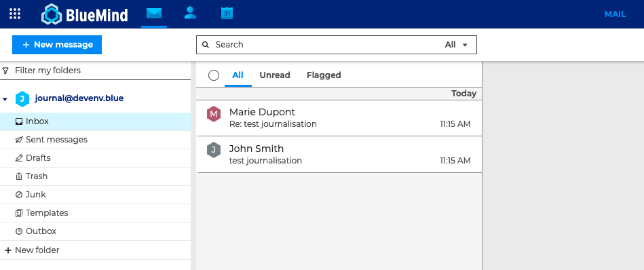The width and height of the screenshot is (644, 270).
Task: Open the search scope All dropdown
Action: point(456,45)
